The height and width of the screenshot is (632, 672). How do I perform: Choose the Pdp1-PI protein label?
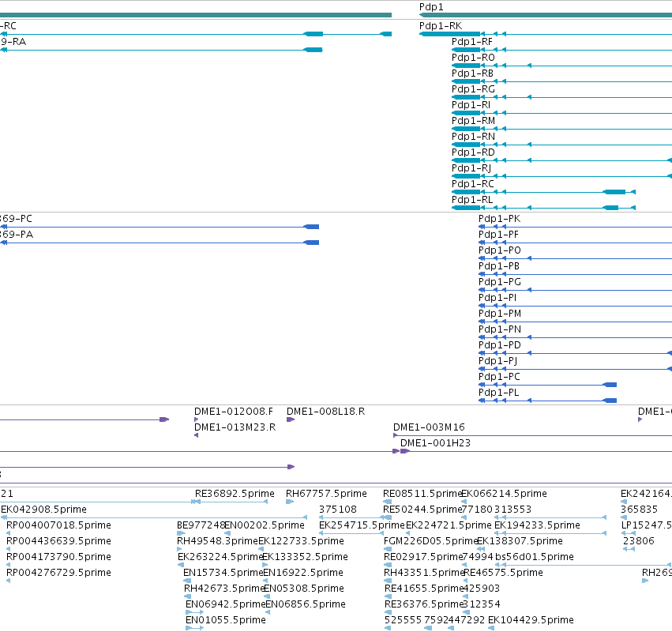[497, 298]
